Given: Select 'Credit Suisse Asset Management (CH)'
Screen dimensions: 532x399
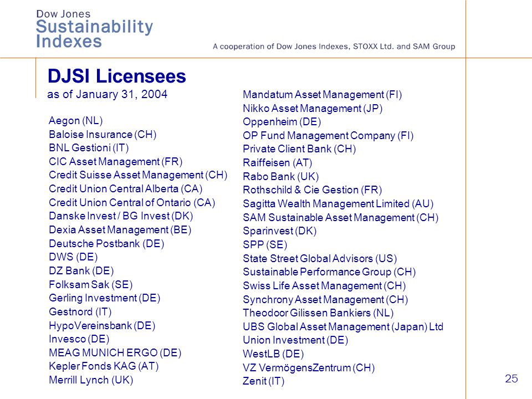Looking at the screenshot, I should [x=138, y=175].
